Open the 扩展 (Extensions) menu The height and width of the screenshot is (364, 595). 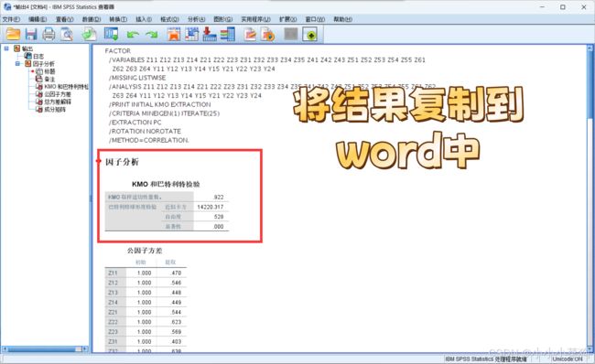coord(288,19)
